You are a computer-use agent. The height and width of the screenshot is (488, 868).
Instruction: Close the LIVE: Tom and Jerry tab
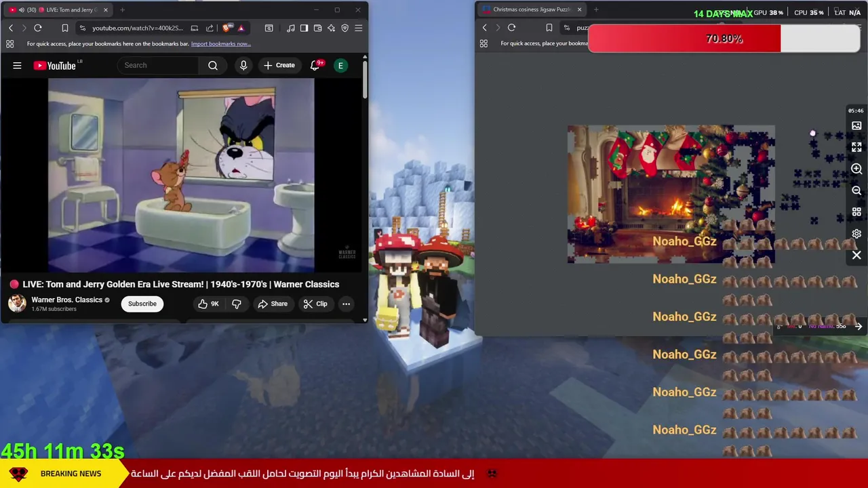tap(106, 9)
